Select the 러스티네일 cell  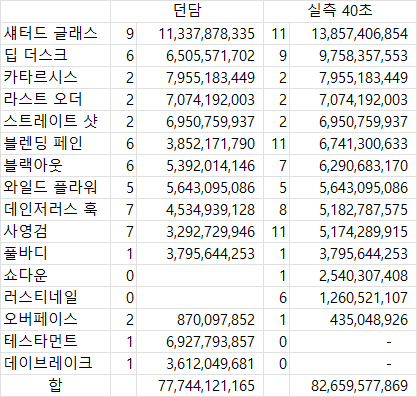55,297
